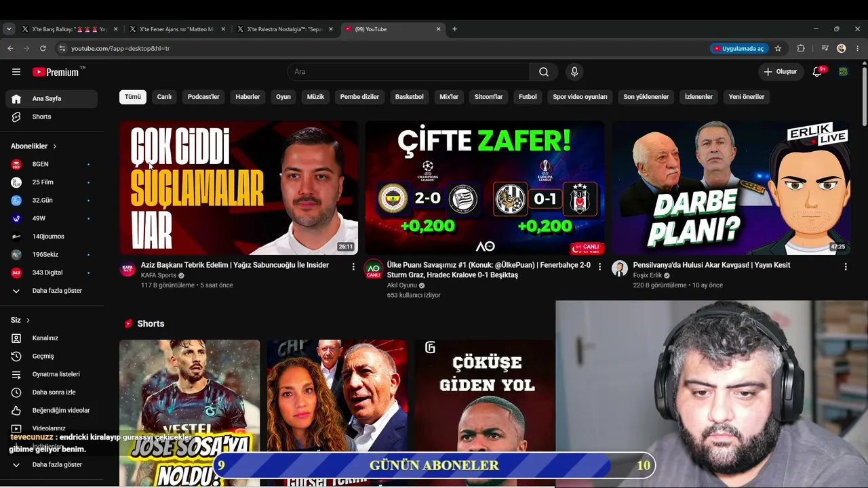Open the Chrome extensions puzzle icon

click(801, 48)
